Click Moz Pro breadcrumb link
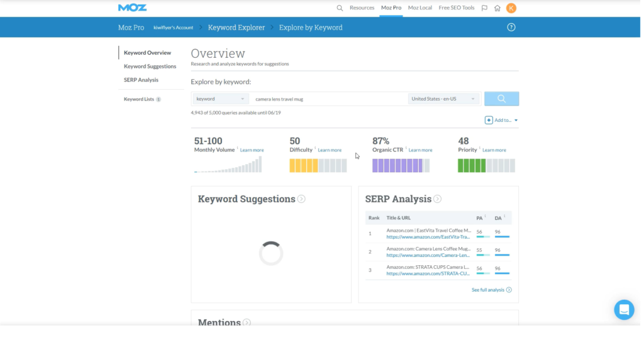This screenshot has width=644, height=340. click(x=131, y=28)
